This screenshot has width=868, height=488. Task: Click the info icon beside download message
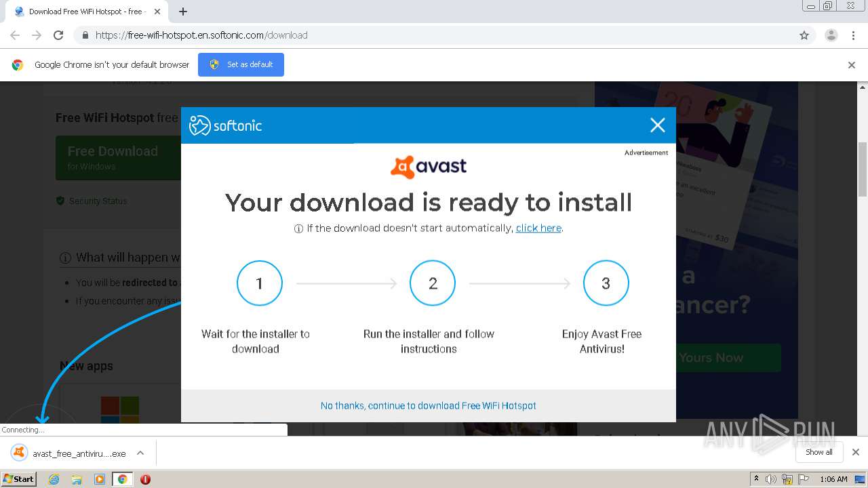pos(298,229)
